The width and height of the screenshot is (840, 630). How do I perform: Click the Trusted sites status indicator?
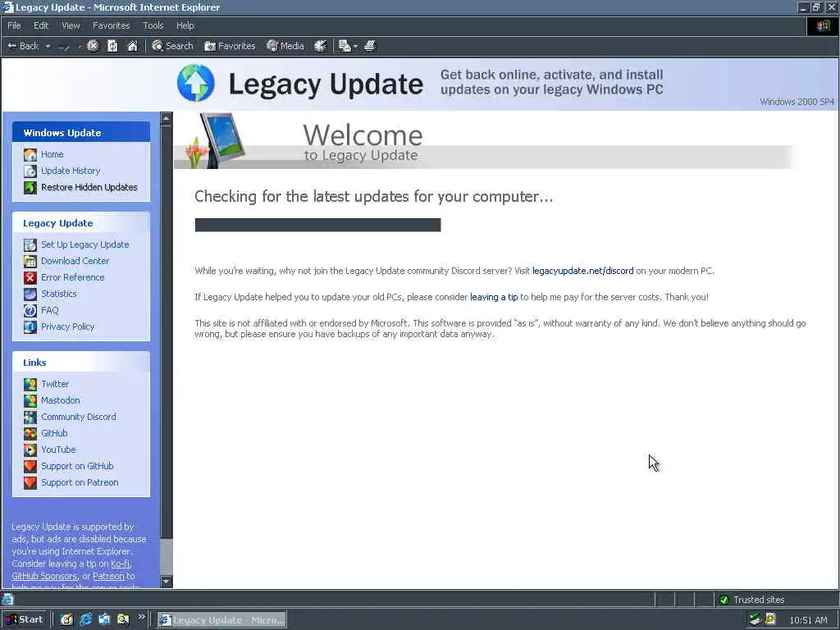(x=751, y=600)
